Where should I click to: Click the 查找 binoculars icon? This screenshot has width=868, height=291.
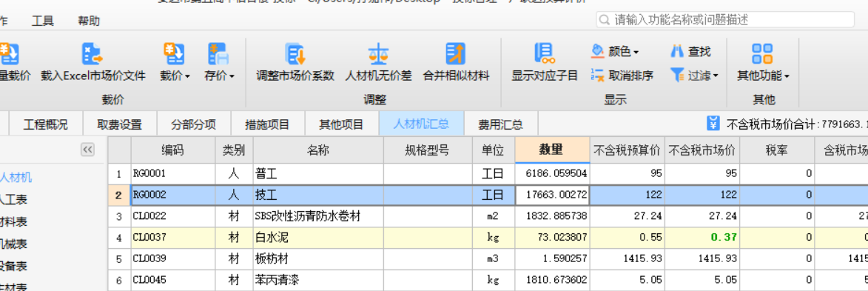[x=677, y=52]
